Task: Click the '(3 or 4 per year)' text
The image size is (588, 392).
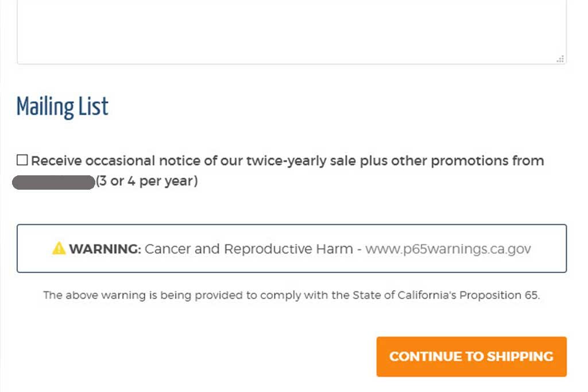Action: click(146, 181)
